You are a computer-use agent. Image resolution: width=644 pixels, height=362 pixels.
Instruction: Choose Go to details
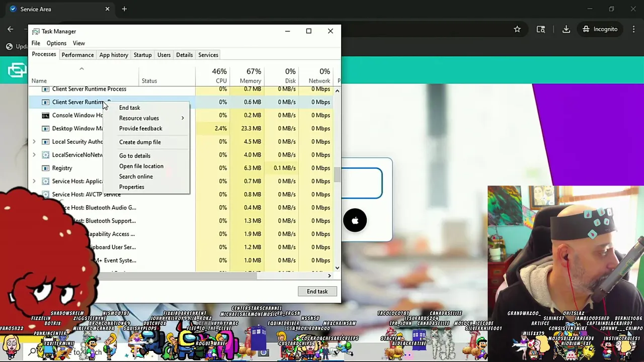tap(134, 155)
